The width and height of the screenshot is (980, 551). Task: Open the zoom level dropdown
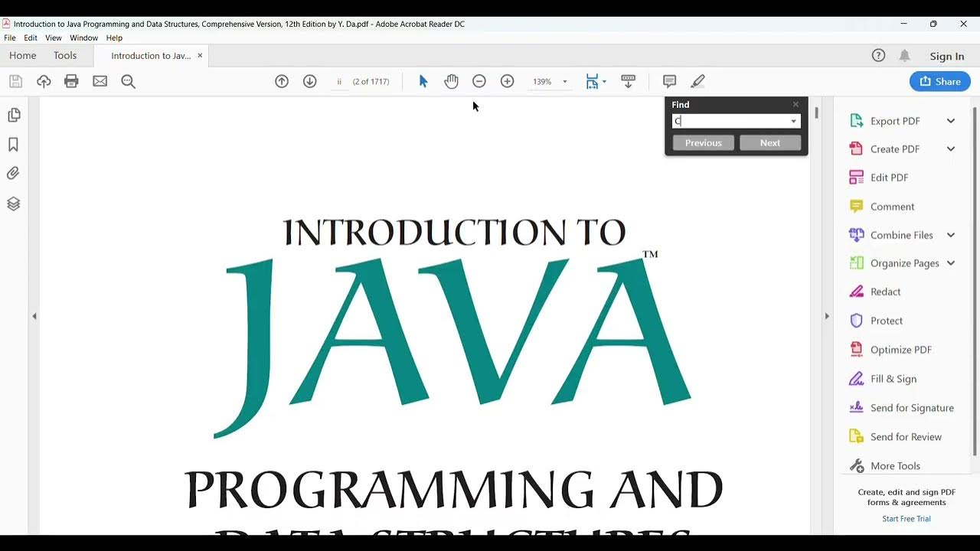click(565, 82)
